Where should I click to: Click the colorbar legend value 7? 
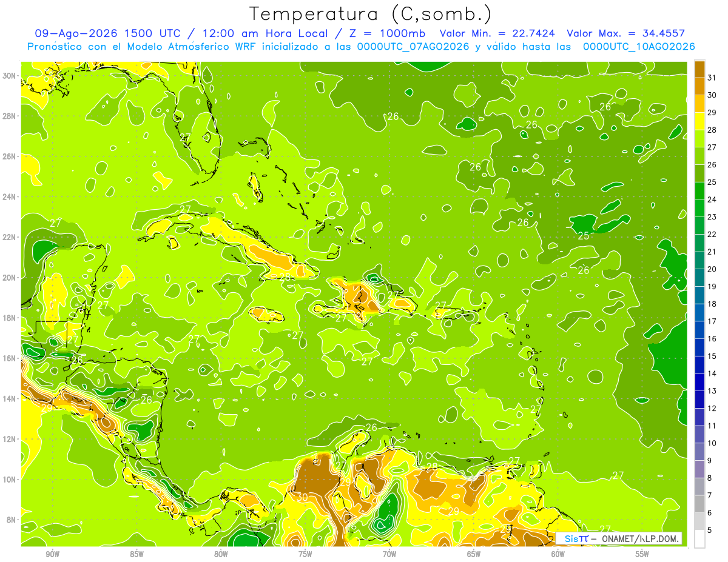[710, 495]
